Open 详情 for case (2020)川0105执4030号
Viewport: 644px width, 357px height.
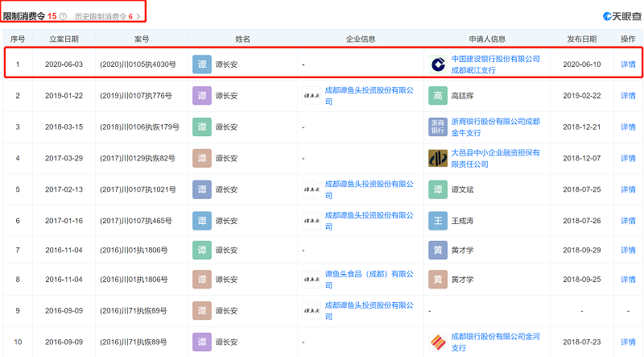(x=627, y=64)
